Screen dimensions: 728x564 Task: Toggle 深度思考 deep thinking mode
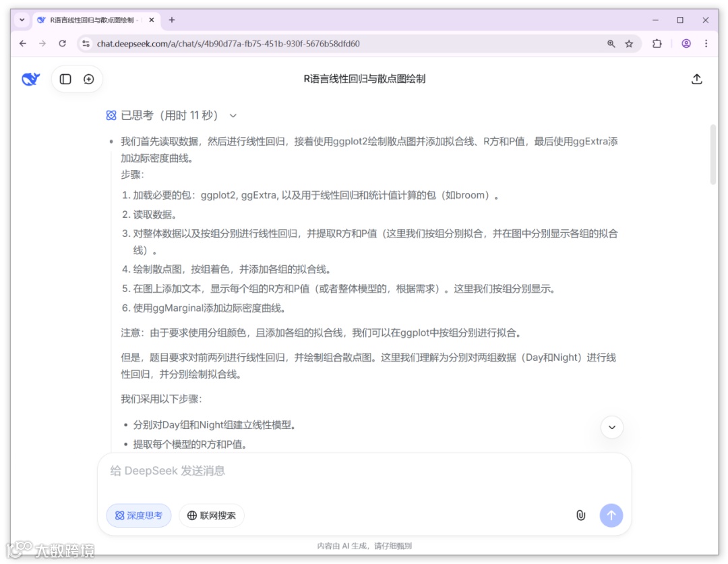pos(139,515)
